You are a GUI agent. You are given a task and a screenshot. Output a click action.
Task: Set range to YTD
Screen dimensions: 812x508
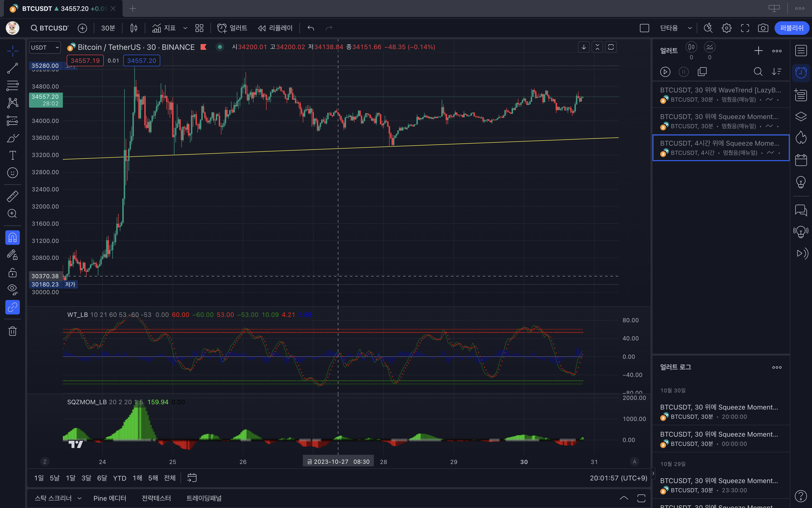(119, 478)
